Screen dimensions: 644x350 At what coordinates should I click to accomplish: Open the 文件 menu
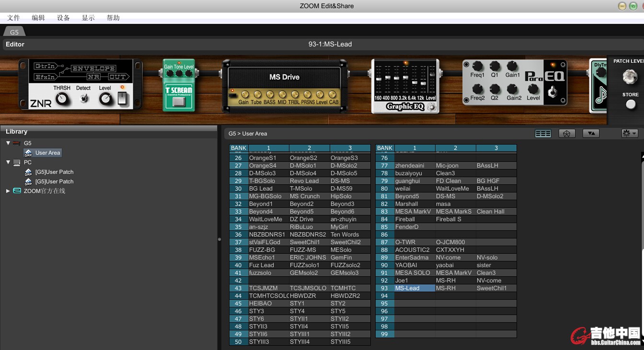click(14, 18)
